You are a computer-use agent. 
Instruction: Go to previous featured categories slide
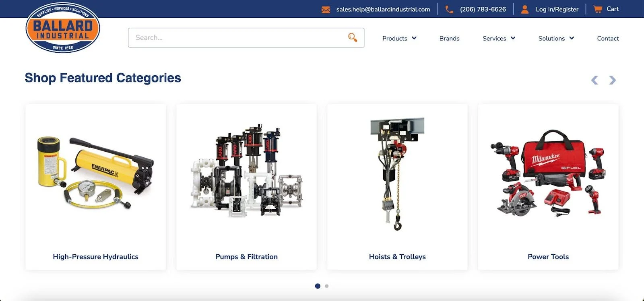[x=594, y=80]
